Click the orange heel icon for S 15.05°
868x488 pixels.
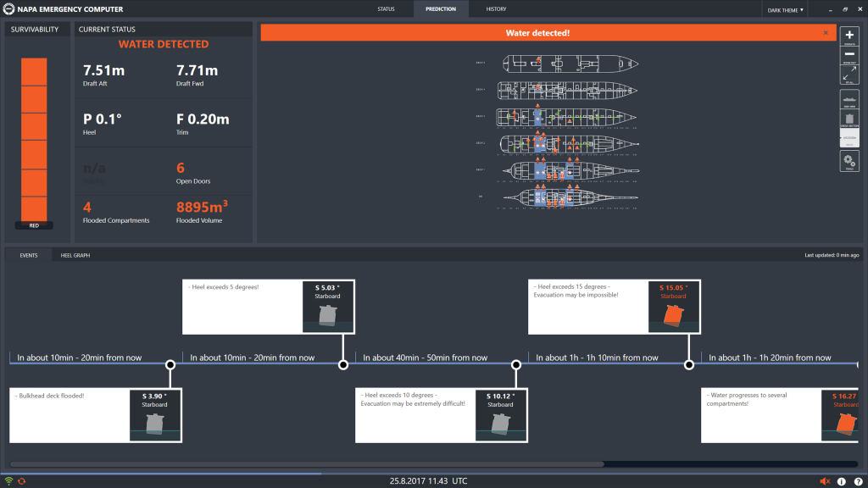(673, 315)
